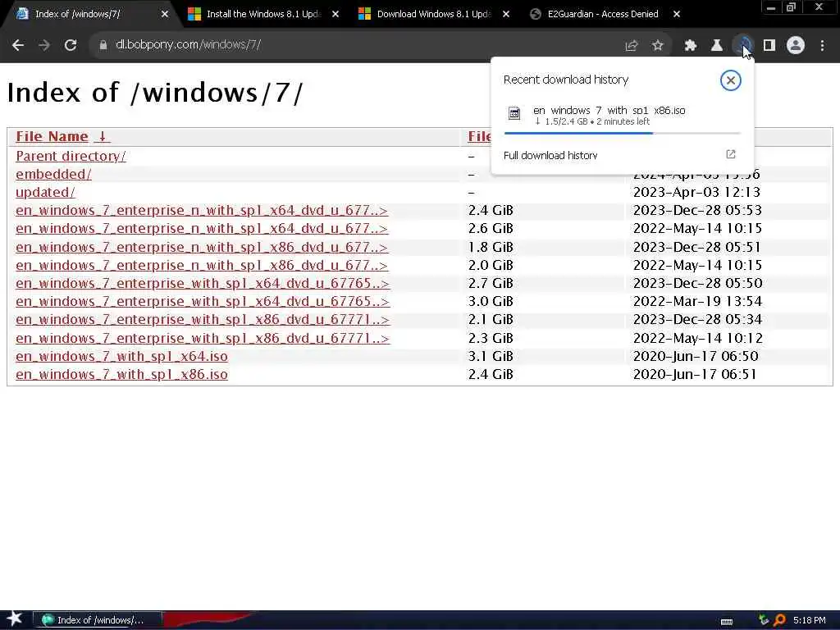Screen dimensions: 840x630
Task: Click the date 2023-Apr-03 12:13
Action: pos(696,192)
